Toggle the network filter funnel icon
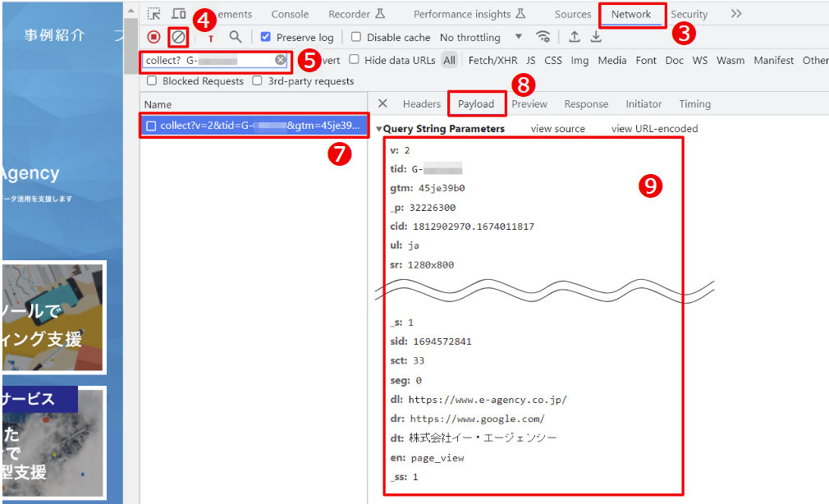This screenshot has height=504, width=829. [211, 38]
